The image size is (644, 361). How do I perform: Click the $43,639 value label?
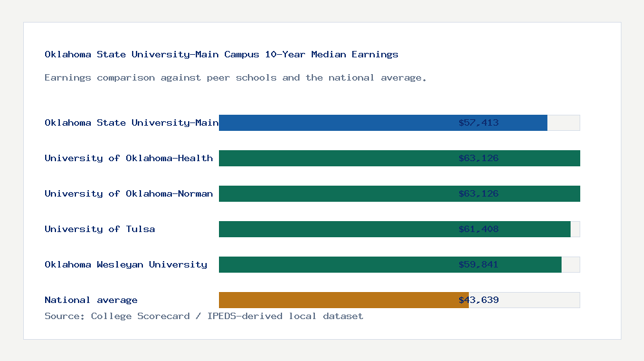[478, 300]
